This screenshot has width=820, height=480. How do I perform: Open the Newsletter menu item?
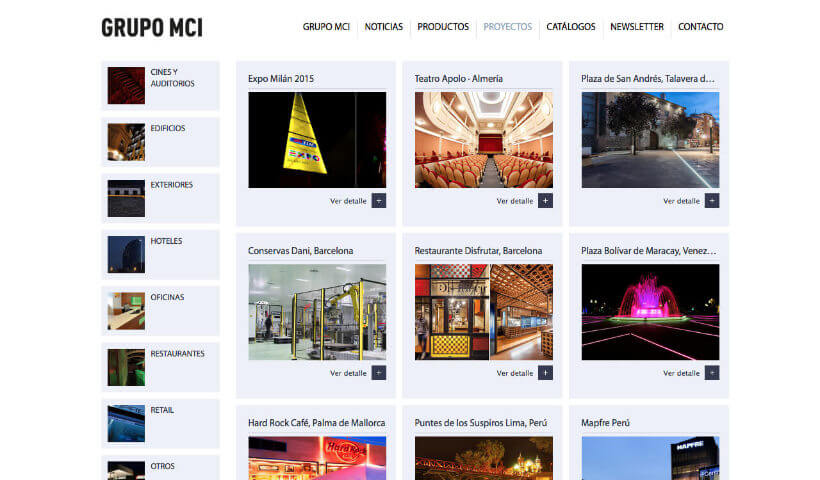(637, 27)
